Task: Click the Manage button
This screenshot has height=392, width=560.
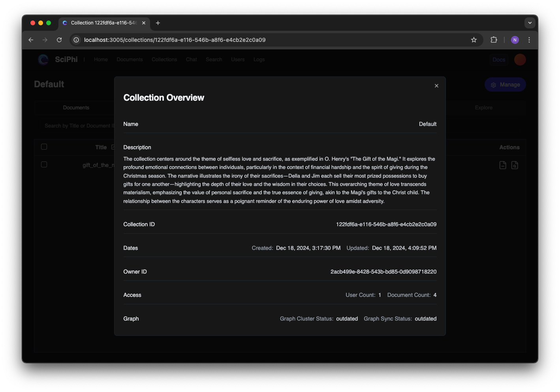Action: [x=505, y=85]
